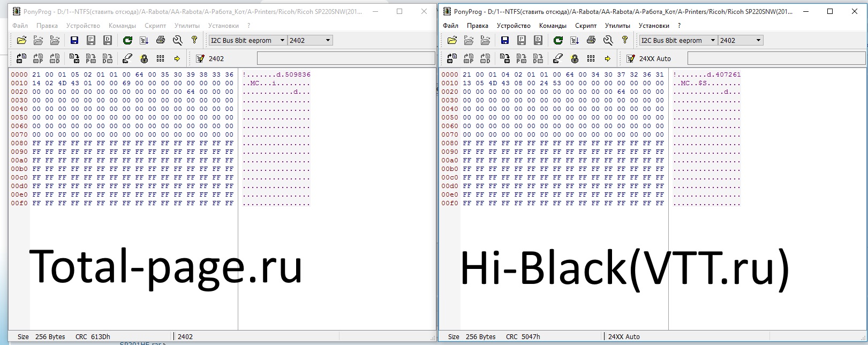Click Read Device icon in the Hi-Black window
The image size is (868, 345).
452,58
